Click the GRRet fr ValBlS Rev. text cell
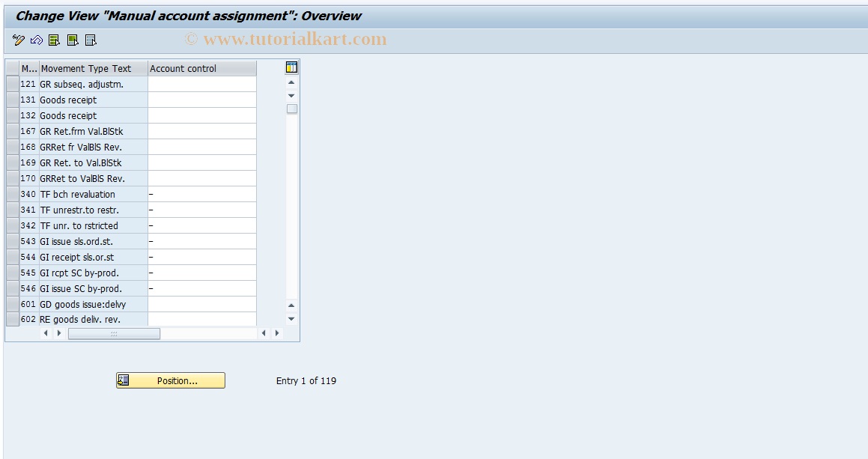This screenshot has height=459, width=868. [x=94, y=147]
